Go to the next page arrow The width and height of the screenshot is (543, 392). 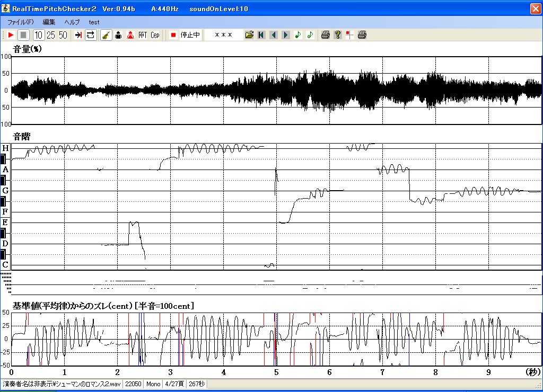[286, 35]
